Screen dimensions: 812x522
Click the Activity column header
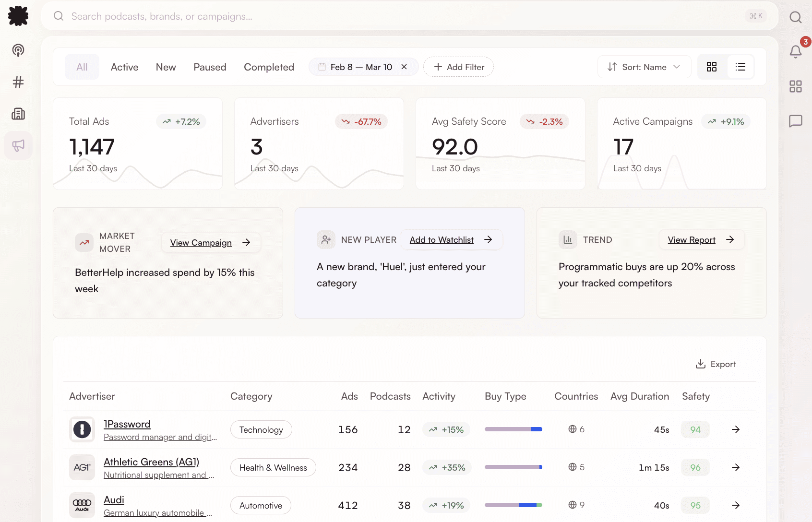tap(439, 396)
